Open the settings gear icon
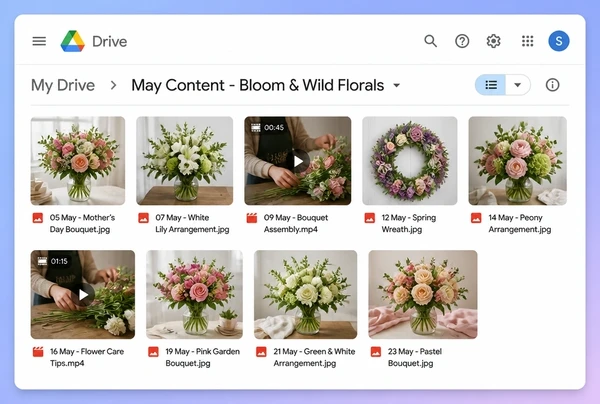Screen dimensions: 600x404 click(x=493, y=41)
